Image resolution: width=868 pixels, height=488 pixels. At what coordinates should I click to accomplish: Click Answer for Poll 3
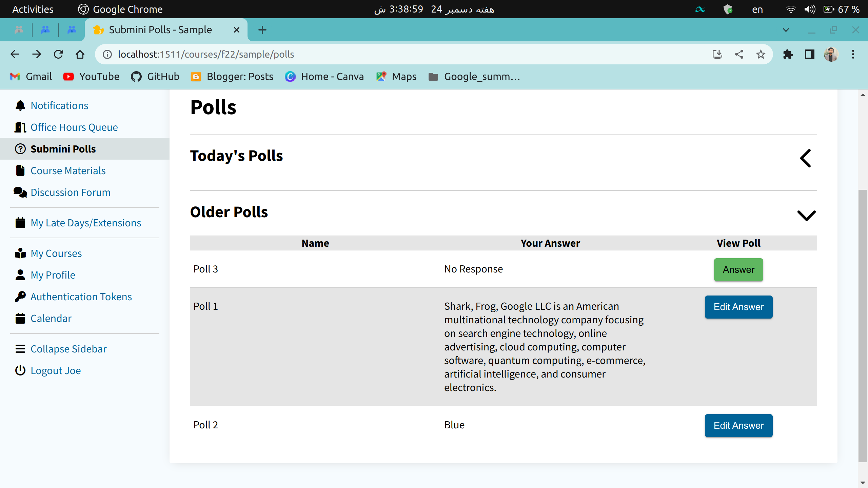[738, 269]
